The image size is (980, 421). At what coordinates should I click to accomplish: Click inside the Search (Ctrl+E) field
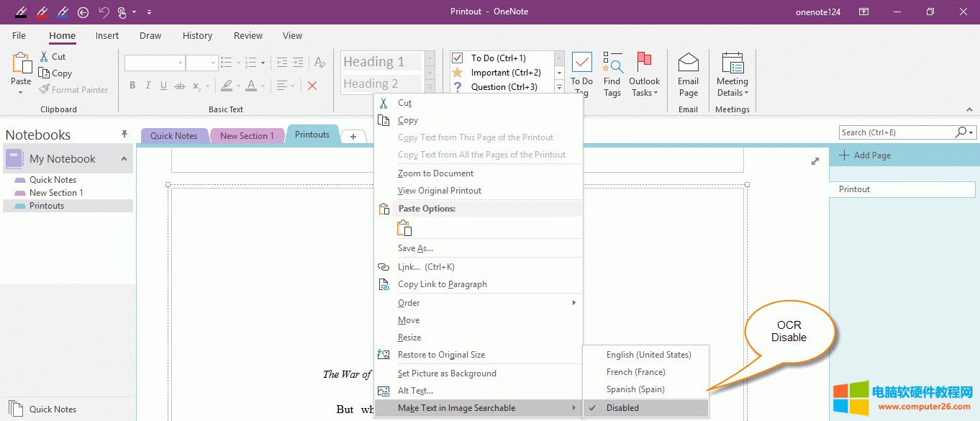[x=892, y=132]
